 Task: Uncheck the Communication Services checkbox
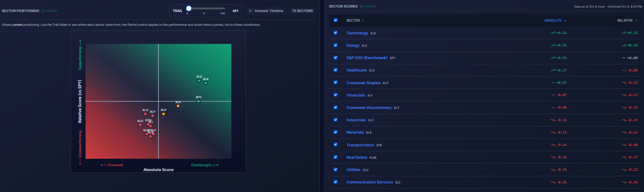(x=335, y=182)
